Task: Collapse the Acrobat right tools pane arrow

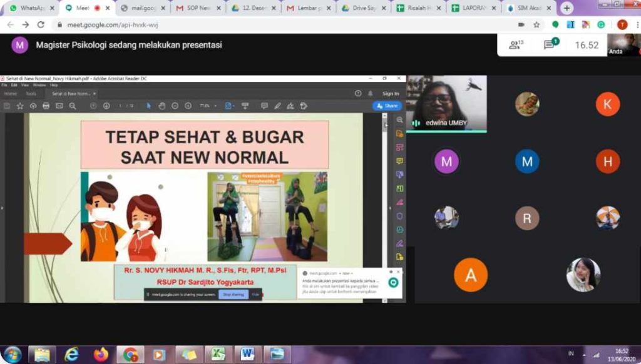Action: [390, 208]
